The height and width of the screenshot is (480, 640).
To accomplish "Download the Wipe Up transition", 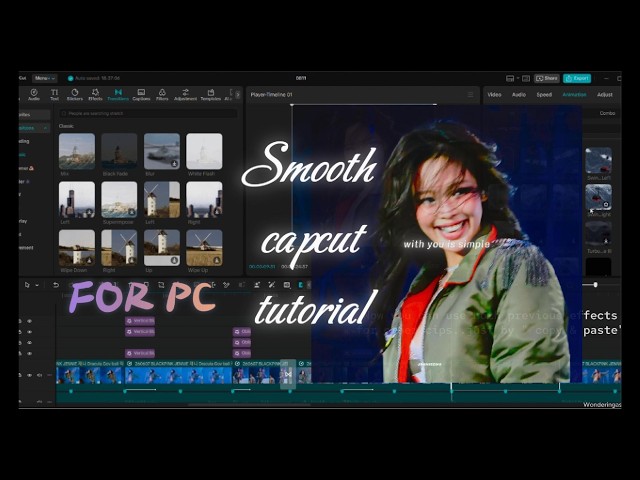I will pos(217,260).
